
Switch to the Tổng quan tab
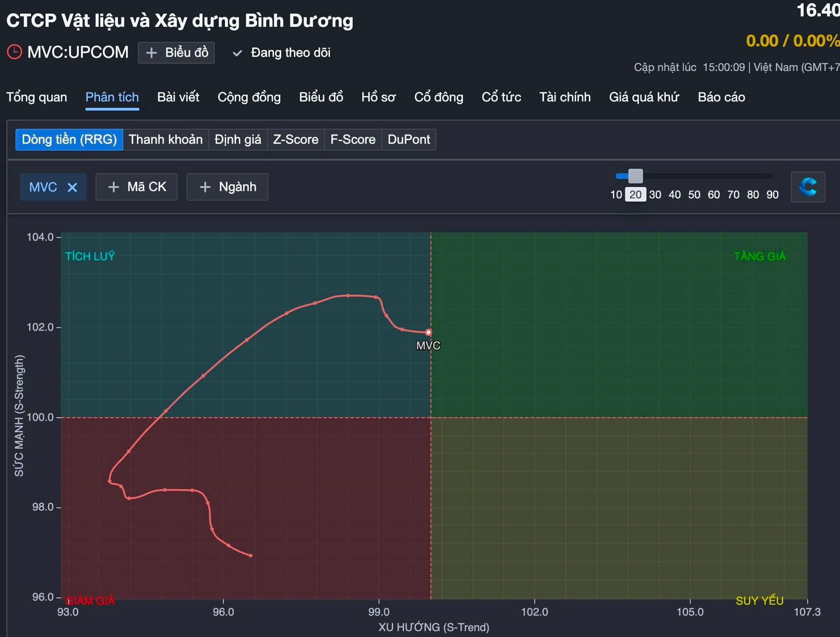(36, 97)
